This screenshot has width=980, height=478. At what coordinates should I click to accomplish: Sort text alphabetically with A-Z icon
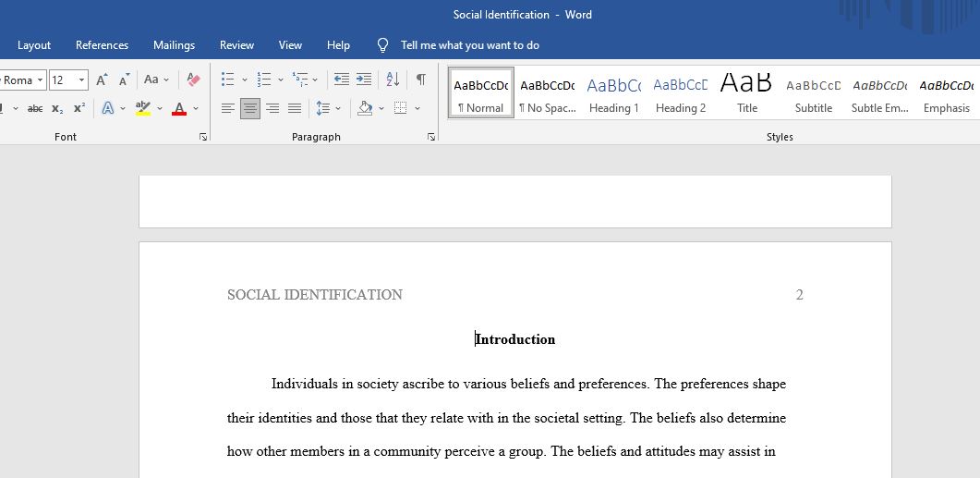393,80
